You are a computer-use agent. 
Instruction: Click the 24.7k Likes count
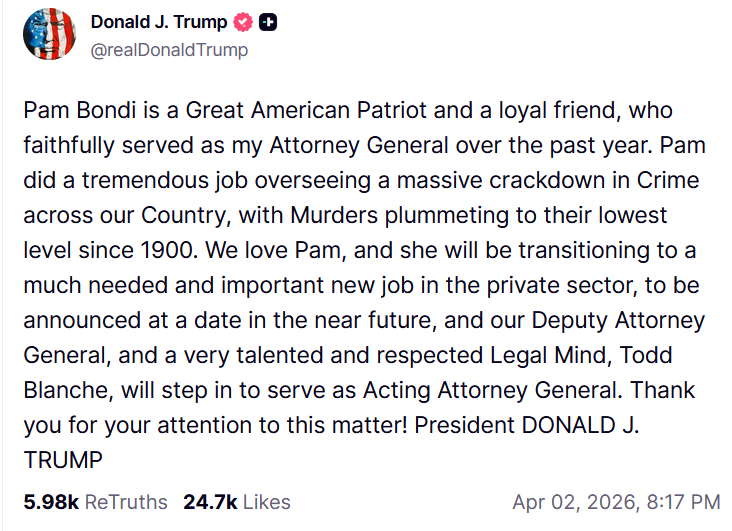tap(236, 502)
